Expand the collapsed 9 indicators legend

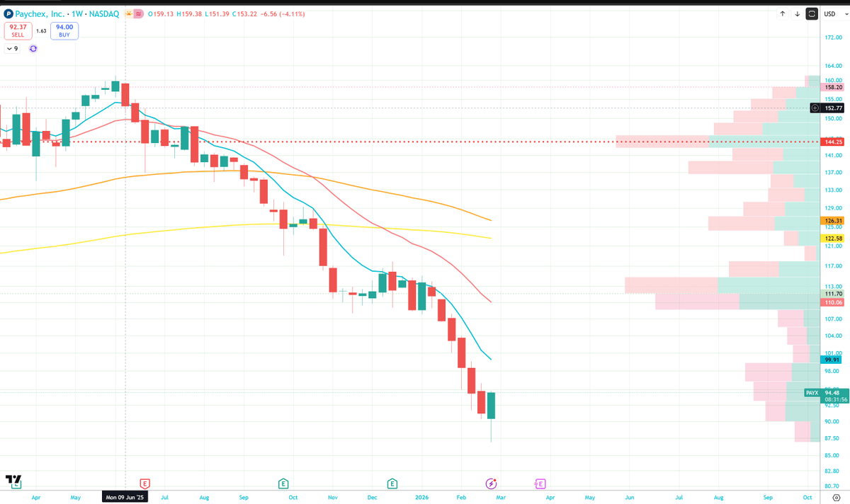tap(12, 49)
